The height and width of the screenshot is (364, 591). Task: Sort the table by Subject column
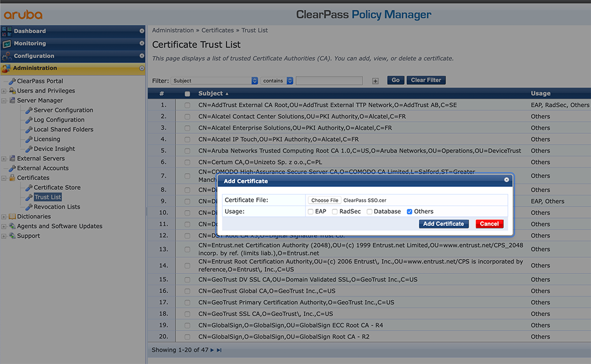click(214, 93)
